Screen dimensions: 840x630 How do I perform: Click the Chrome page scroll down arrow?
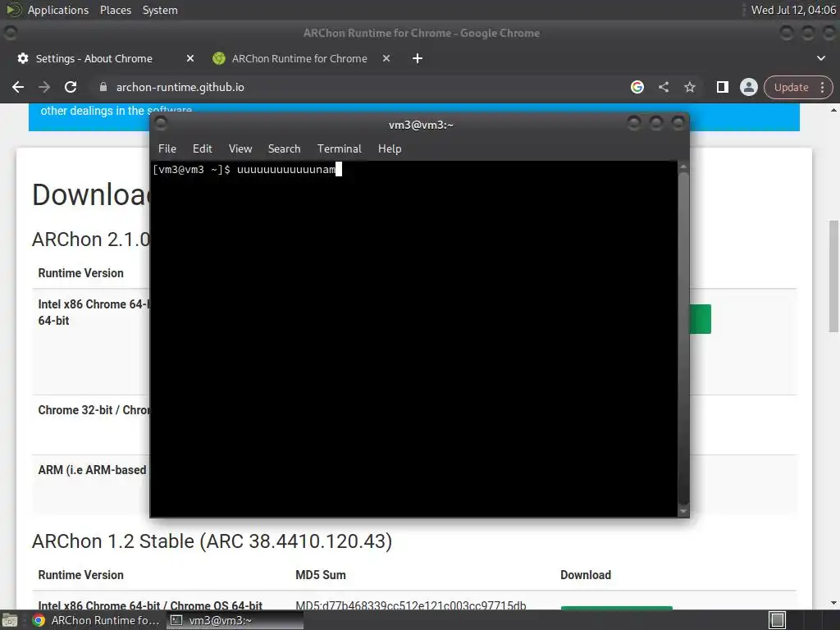click(x=833, y=603)
